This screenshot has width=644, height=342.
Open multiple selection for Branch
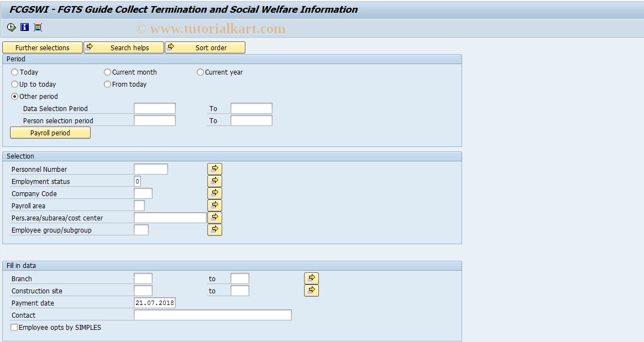pyautogui.click(x=311, y=278)
